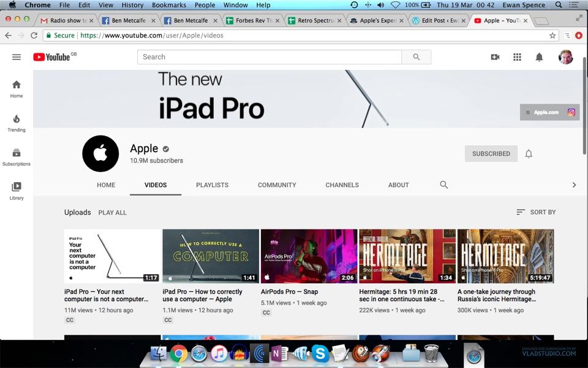Click Spotlight search in menu bar
The width and height of the screenshot is (588, 368).
pos(559,5)
